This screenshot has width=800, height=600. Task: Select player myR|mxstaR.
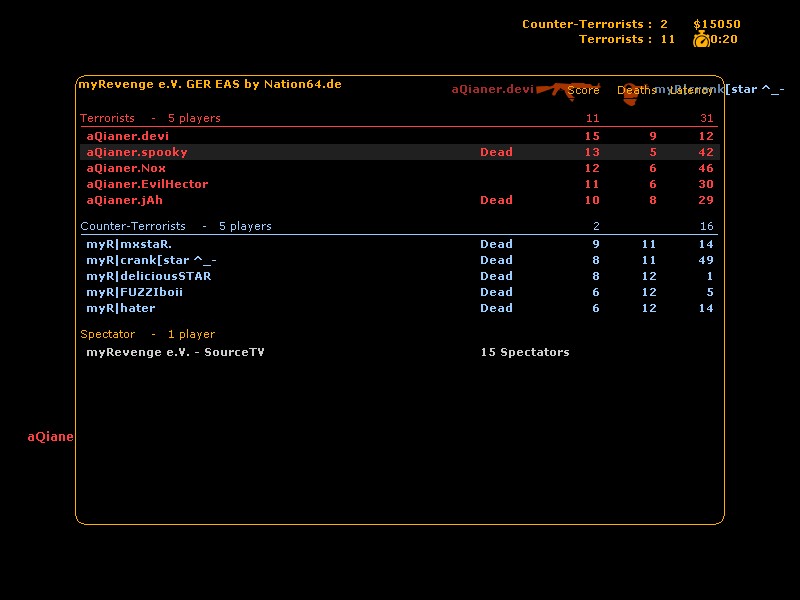click(x=128, y=244)
